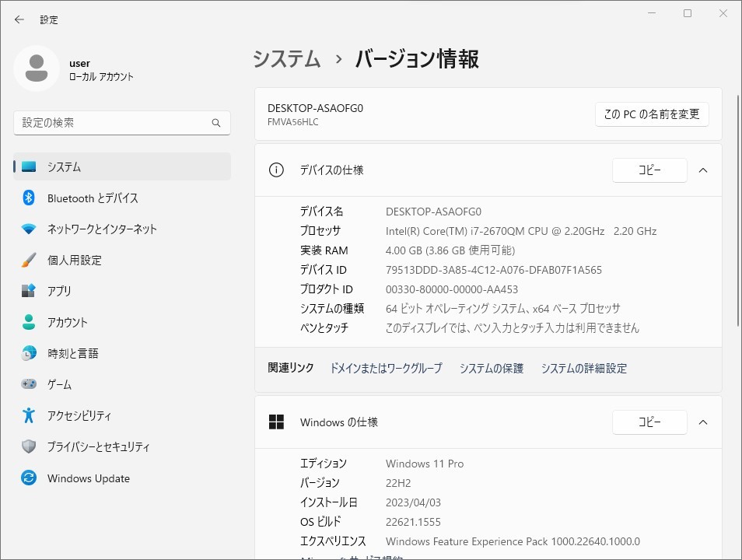Image resolution: width=742 pixels, height=560 pixels.
Task: Open the アプリ settings page
Action: [122, 291]
